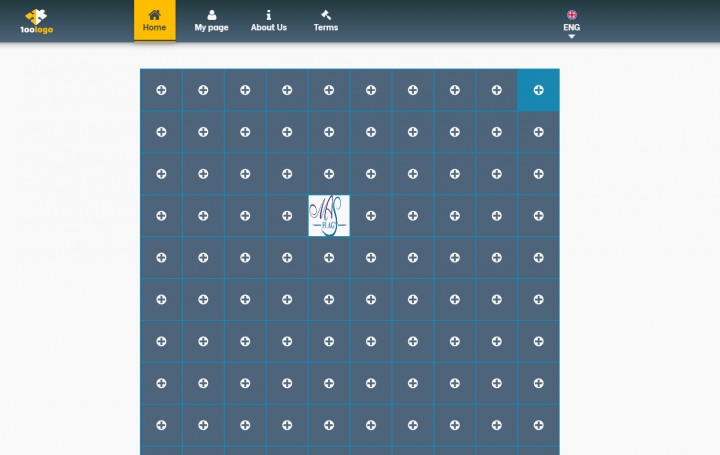Add logo in second row, last column cell
720x455 pixels.
[x=539, y=132]
